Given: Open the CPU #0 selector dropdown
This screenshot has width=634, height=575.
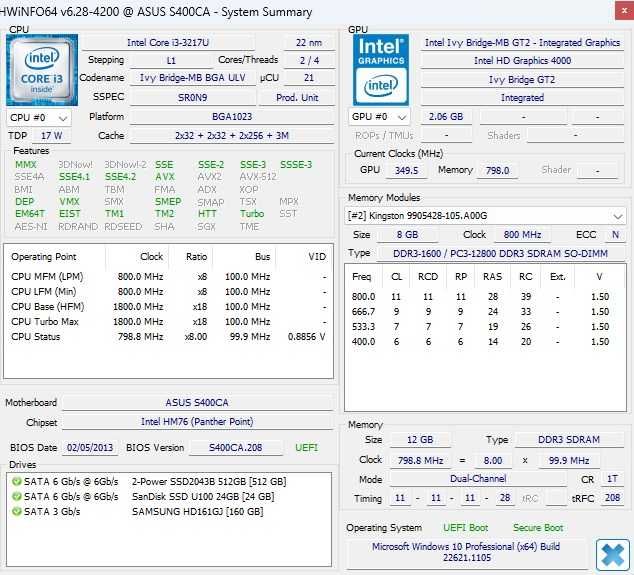Looking at the screenshot, I should (x=39, y=118).
